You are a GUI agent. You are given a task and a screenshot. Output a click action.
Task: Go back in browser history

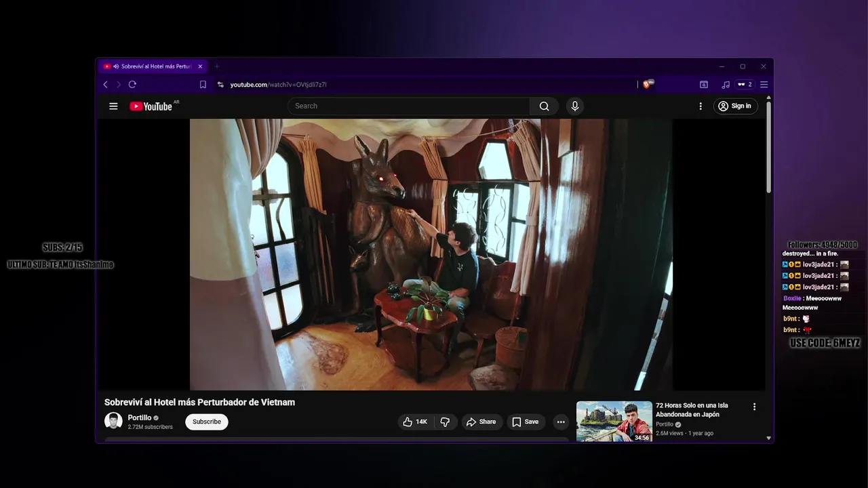[x=105, y=85]
